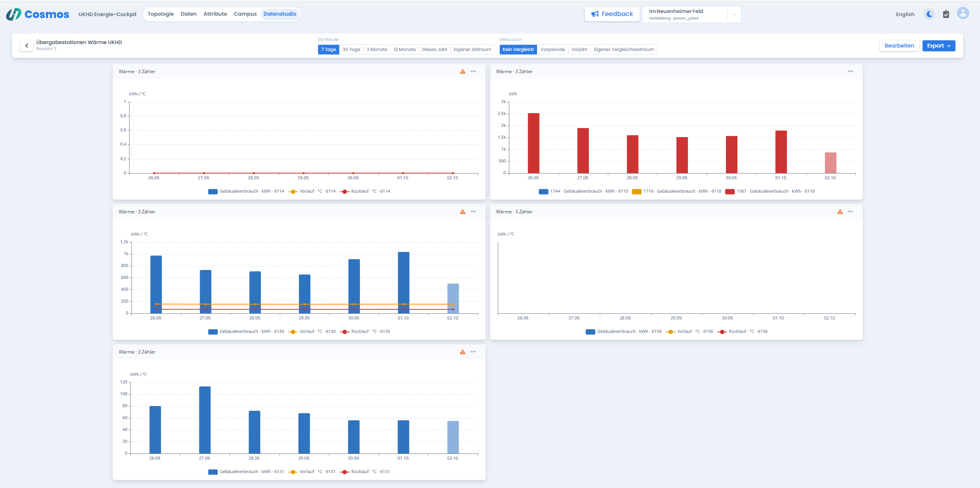980x488 pixels.
Task: Open three-dot menu of the 6114 chart
Action: (x=473, y=72)
